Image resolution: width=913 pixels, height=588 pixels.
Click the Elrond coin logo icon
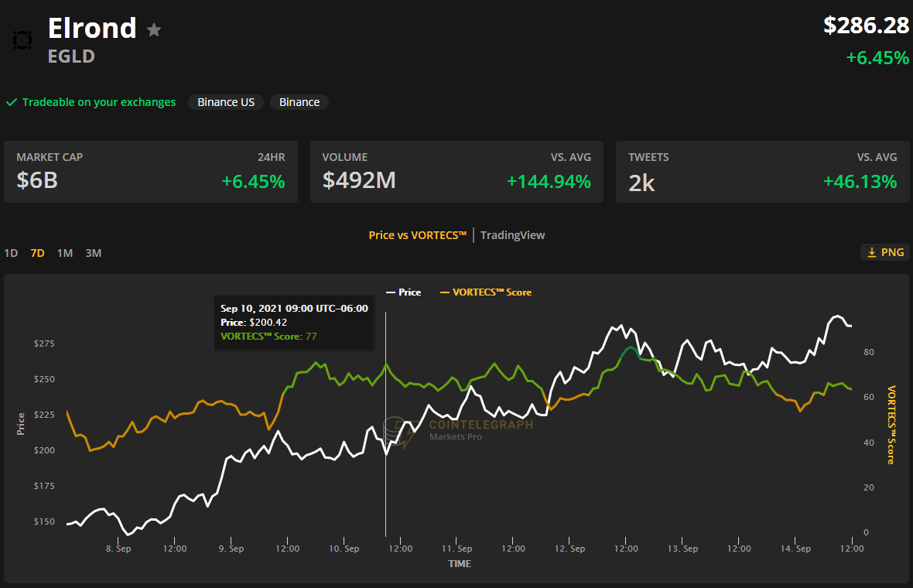click(x=22, y=39)
